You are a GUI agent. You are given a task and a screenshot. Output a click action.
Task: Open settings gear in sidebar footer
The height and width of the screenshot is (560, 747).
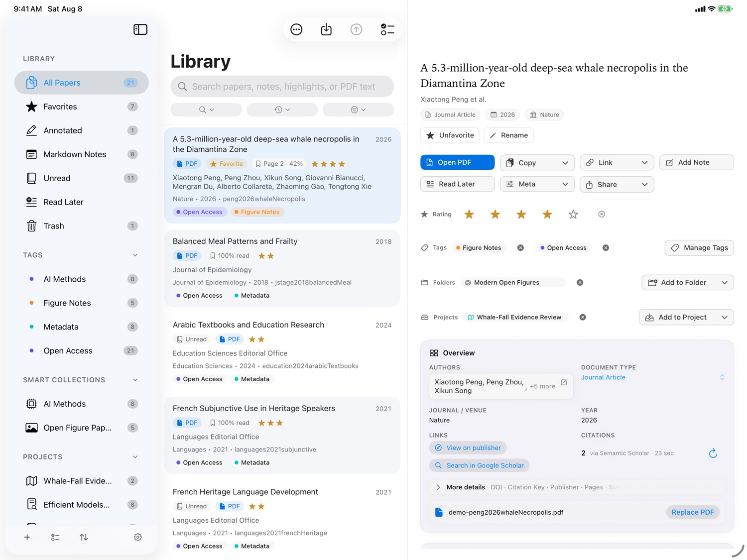click(138, 537)
